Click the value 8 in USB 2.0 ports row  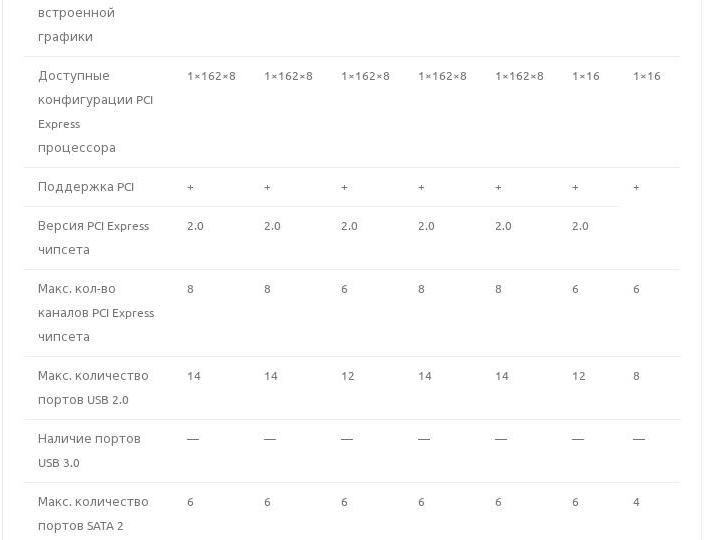coord(636,376)
